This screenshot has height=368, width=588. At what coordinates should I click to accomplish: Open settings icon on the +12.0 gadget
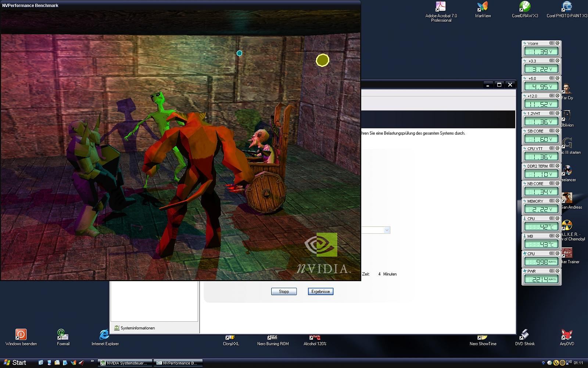552,96
